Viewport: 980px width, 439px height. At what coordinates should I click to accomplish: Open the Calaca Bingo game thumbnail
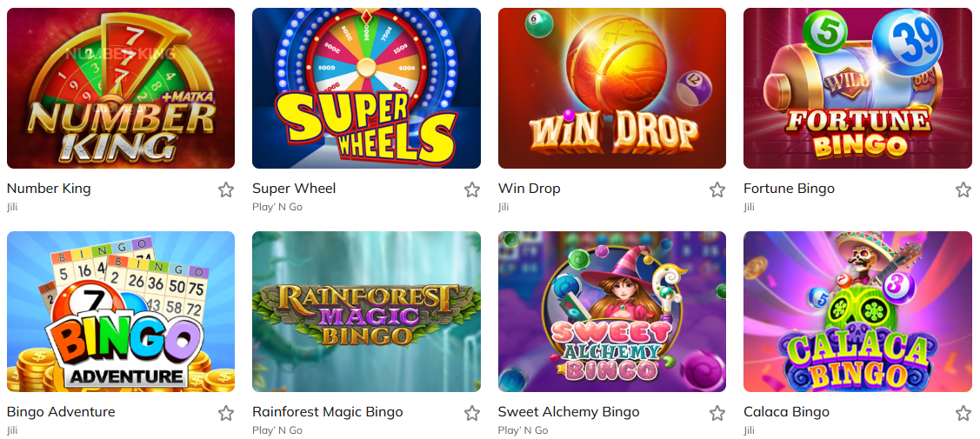(x=857, y=311)
